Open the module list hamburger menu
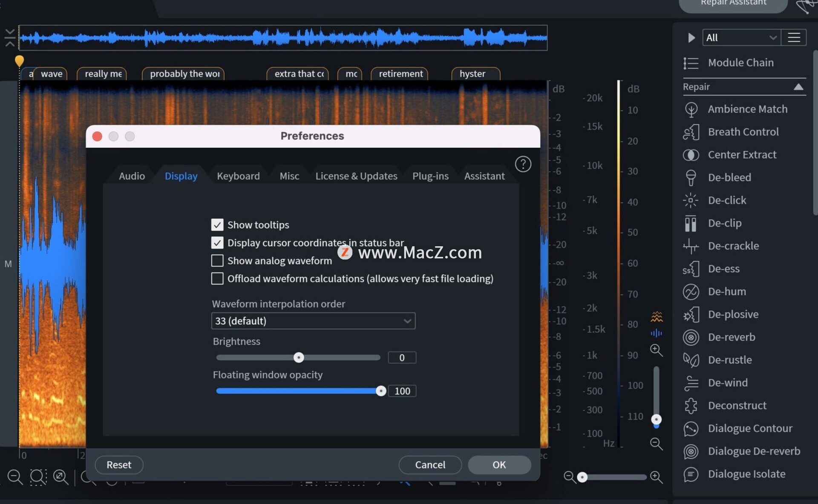The image size is (818, 504). [794, 37]
